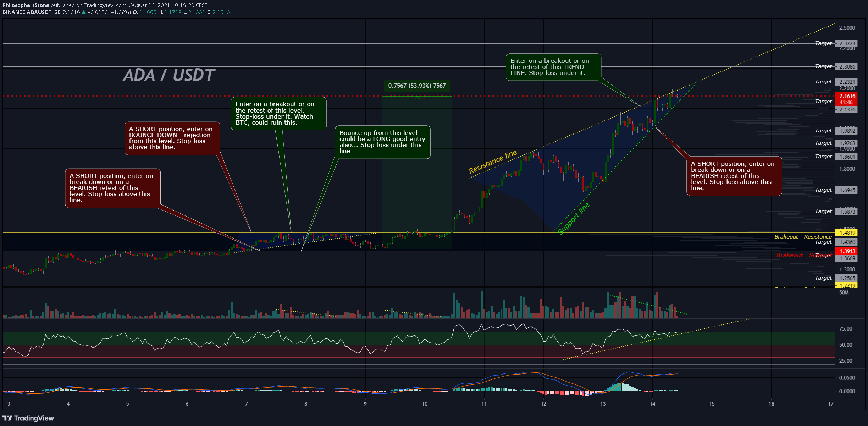Click the green 'Watch BTC, could ruin this' callout

(x=278, y=114)
